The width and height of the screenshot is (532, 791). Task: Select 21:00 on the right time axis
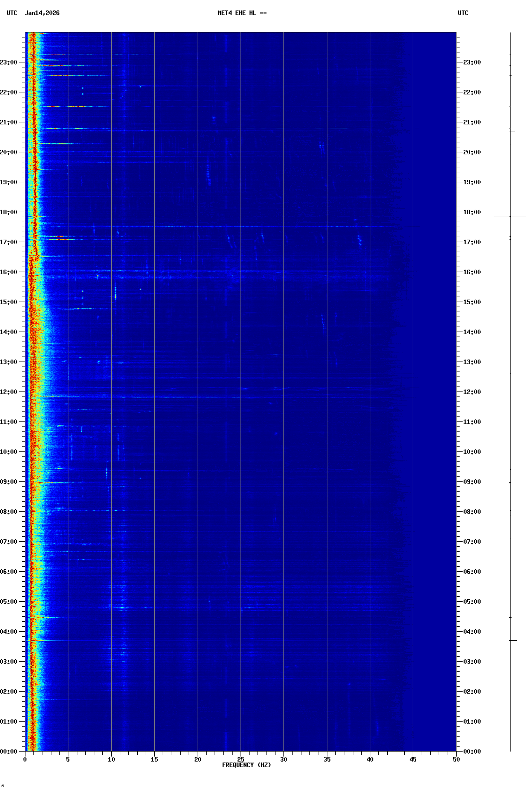click(472, 122)
